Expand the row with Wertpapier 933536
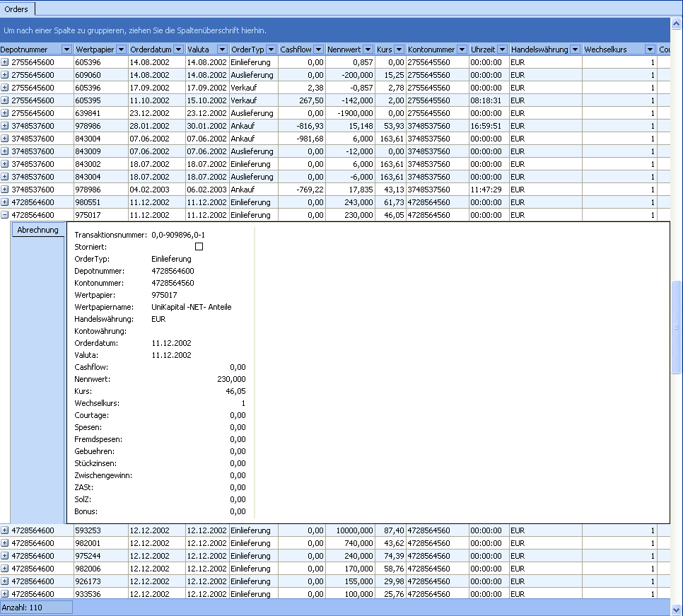 5,594
